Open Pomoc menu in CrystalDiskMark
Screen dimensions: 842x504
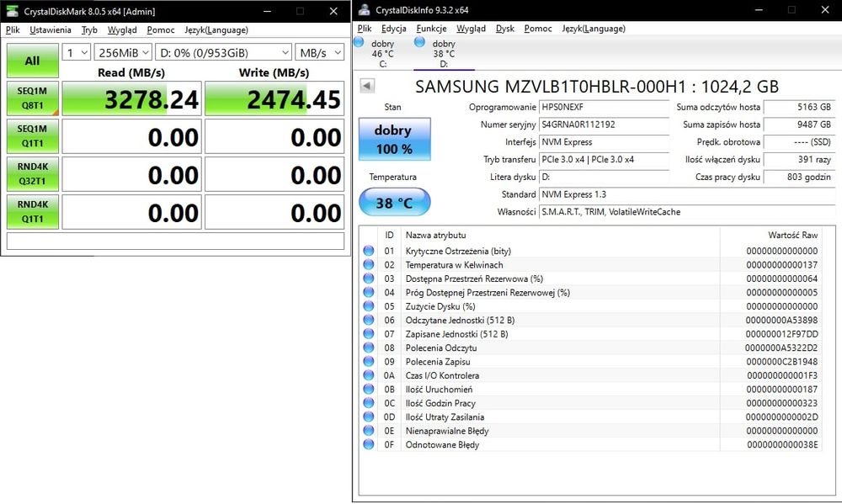tap(161, 30)
